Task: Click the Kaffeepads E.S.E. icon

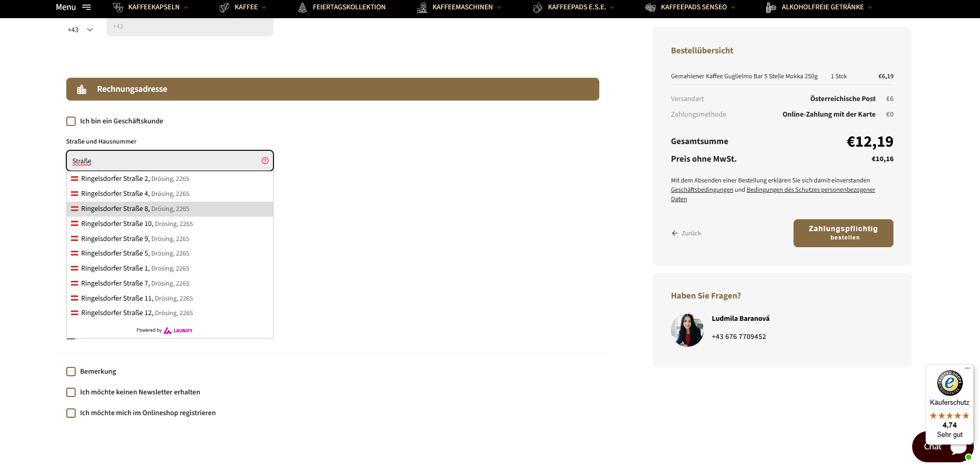Action: click(538, 7)
